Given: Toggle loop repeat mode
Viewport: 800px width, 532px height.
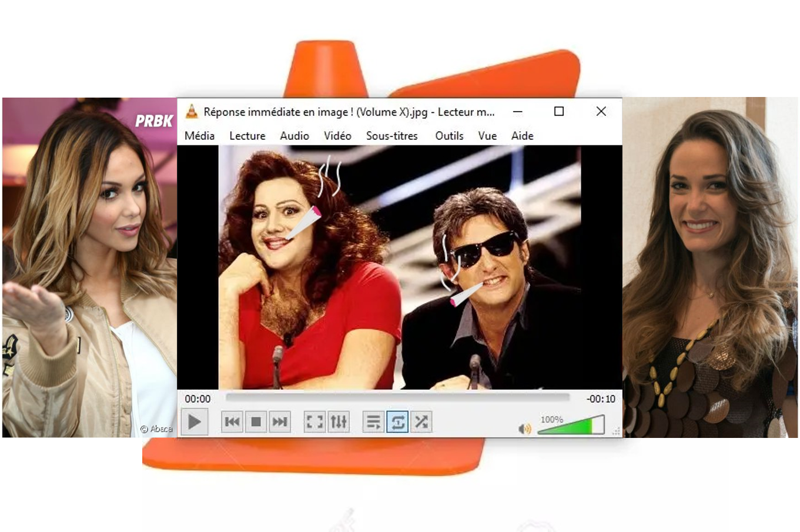Looking at the screenshot, I should click(x=397, y=422).
